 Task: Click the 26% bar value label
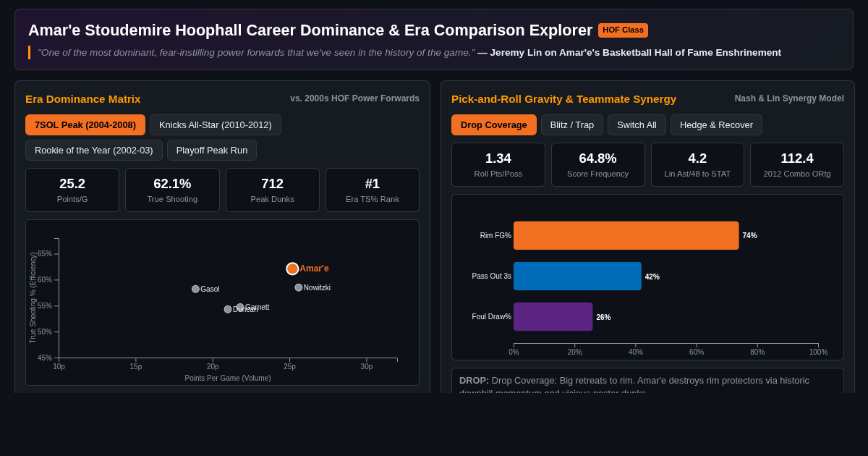point(603,317)
